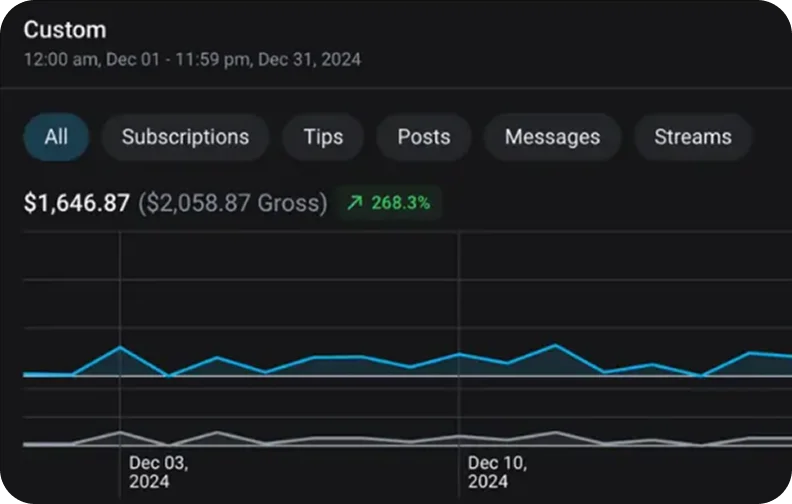Click the $2,058.87 Gross earnings text

tap(232, 204)
